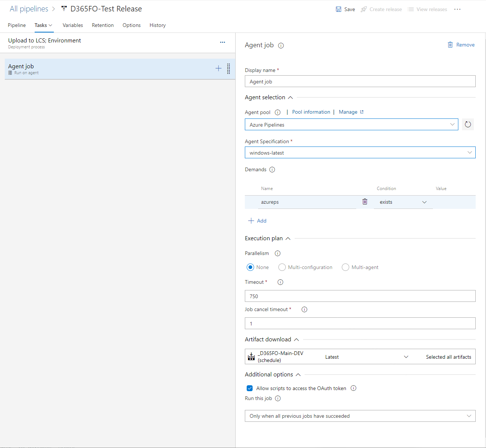This screenshot has height=448, width=486.
Task: Open the top-right more options ellipsis
Action: 457,9
